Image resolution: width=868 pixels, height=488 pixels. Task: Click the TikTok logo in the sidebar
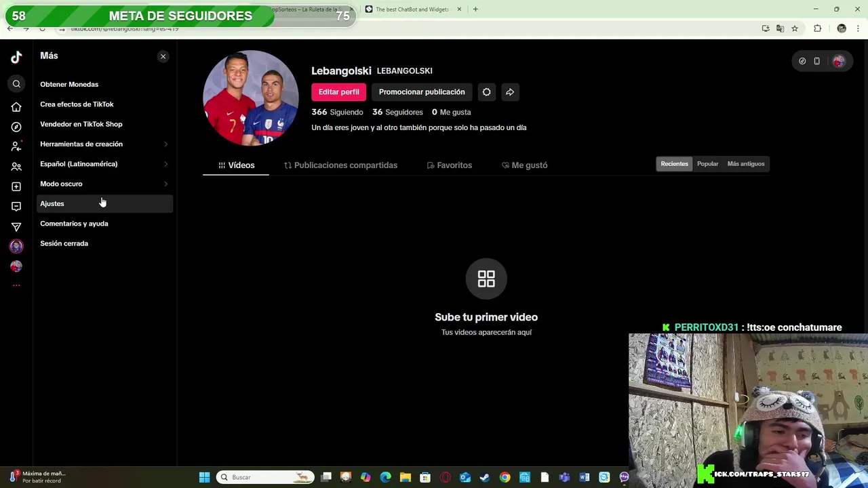[x=16, y=58]
